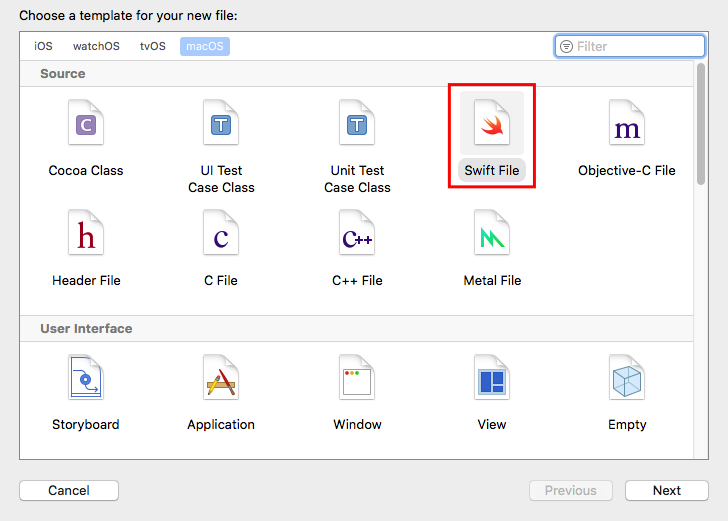Select the View interface template
Image resolution: width=728 pixels, height=521 pixels.
click(492, 380)
